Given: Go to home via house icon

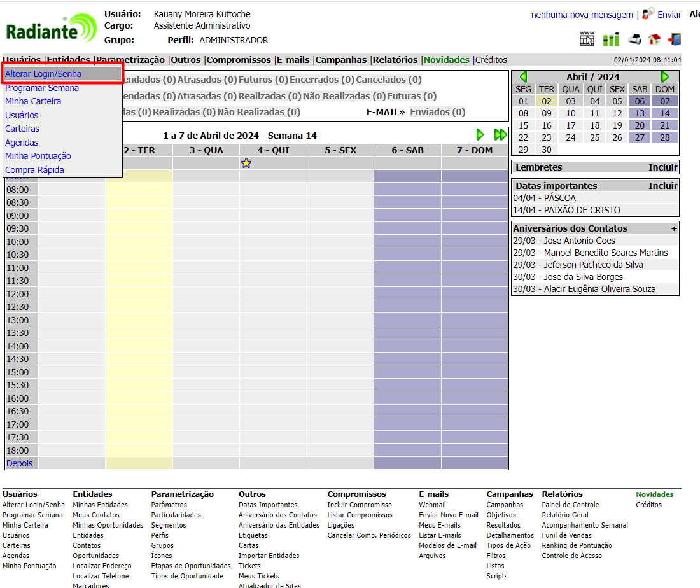Looking at the screenshot, I should click(x=654, y=39).
